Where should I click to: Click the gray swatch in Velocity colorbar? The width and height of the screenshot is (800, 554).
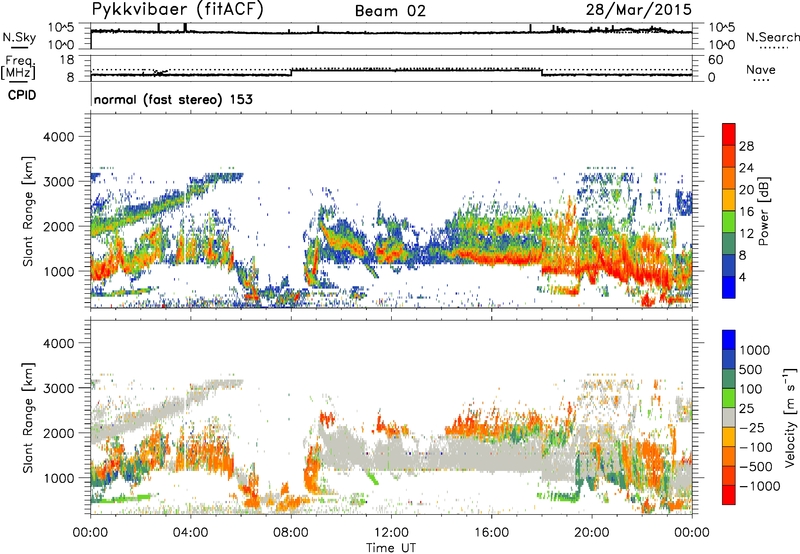(729, 418)
